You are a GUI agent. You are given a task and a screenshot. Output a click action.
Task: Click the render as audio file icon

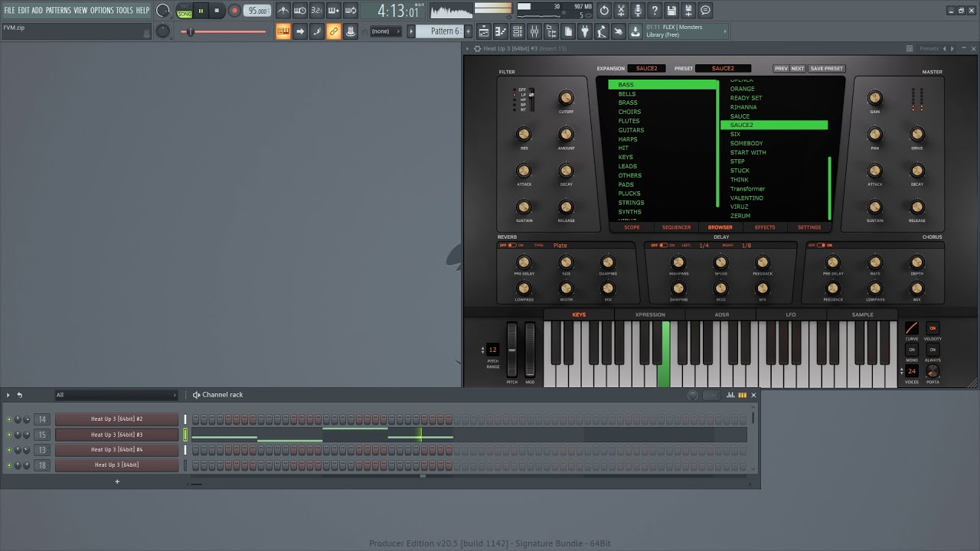[x=688, y=11]
